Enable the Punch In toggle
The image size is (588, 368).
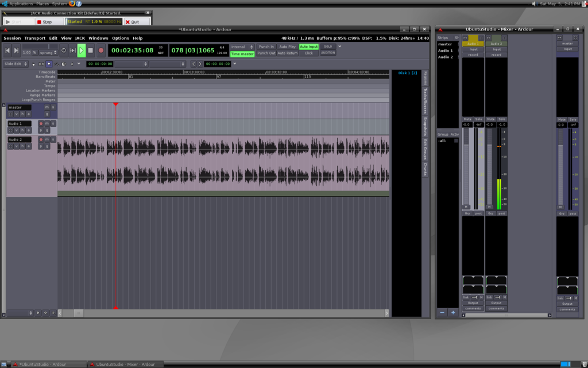coord(266,47)
